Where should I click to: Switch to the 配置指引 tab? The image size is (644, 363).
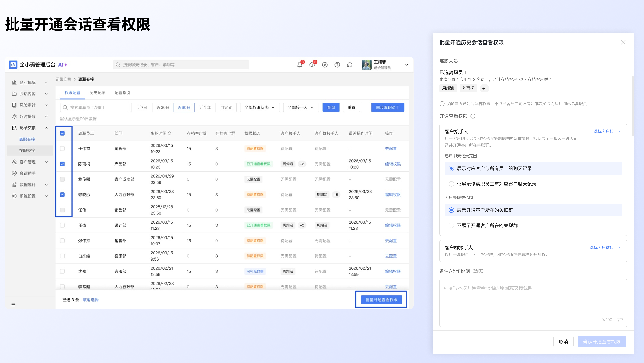(122, 93)
